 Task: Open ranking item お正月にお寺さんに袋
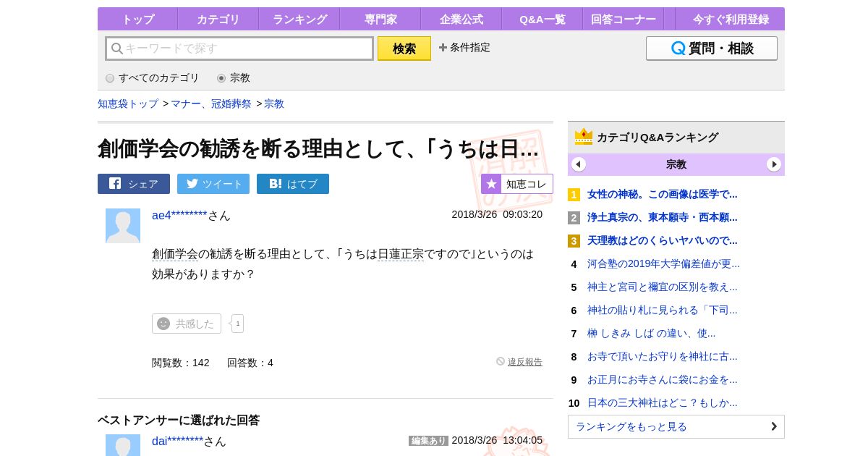coord(663,379)
